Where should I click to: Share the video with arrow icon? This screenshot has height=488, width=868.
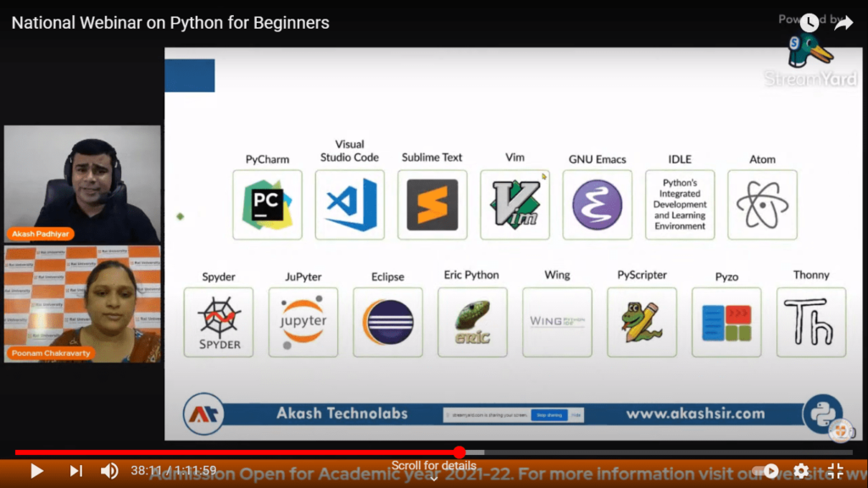843,23
